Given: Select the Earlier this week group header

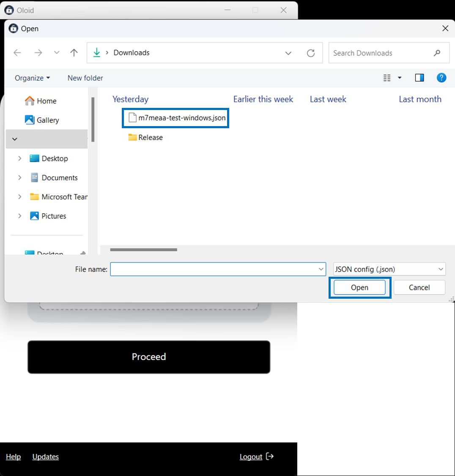Looking at the screenshot, I should (263, 99).
